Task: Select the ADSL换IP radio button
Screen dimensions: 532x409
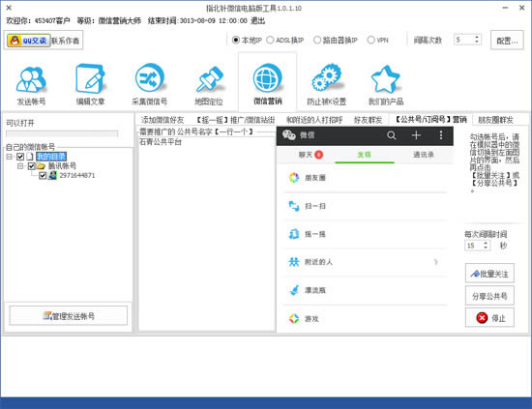Action: point(270,40)
